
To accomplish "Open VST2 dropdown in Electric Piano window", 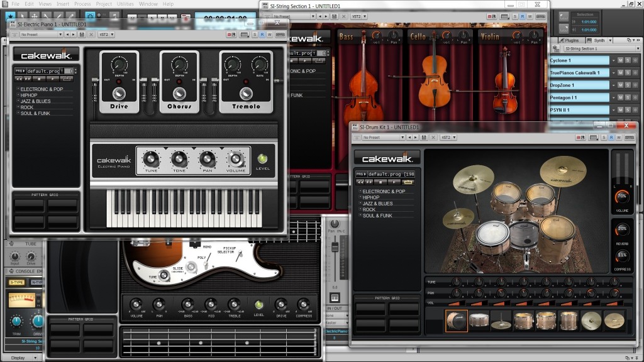I will pyautogui.click(x=106, y=35).
